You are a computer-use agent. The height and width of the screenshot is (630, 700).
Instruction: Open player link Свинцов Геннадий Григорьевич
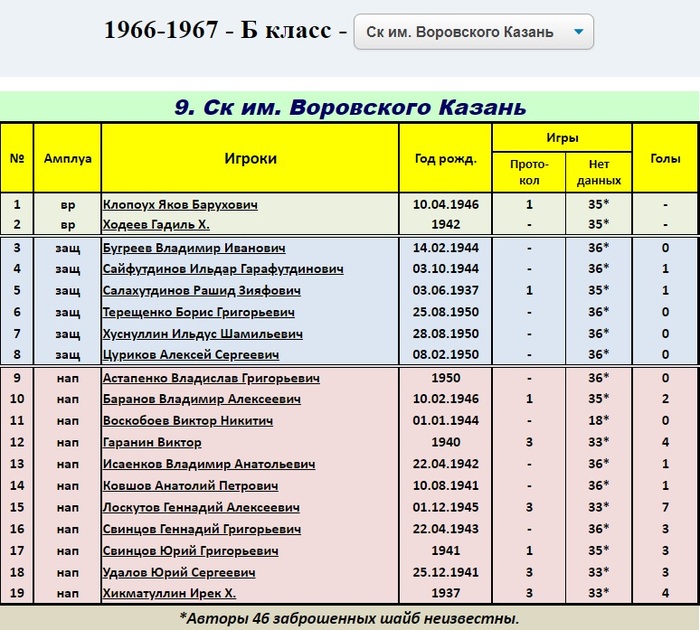click(201, 529)
